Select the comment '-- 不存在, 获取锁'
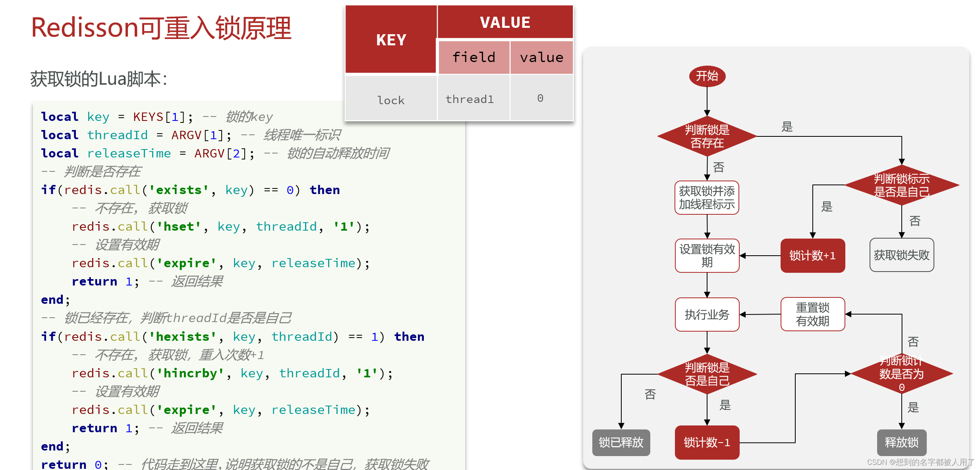 (x=130, y=208)
